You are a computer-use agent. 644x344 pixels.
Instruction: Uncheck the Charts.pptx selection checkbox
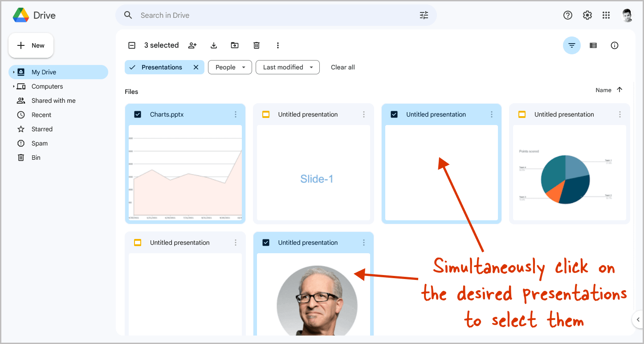(x=138, y=114)
